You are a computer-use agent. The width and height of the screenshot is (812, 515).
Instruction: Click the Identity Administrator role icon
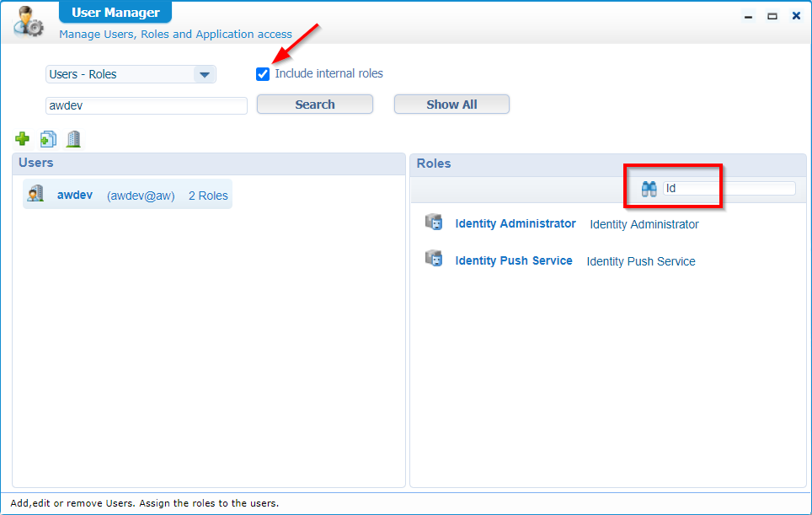pos(434,223)
